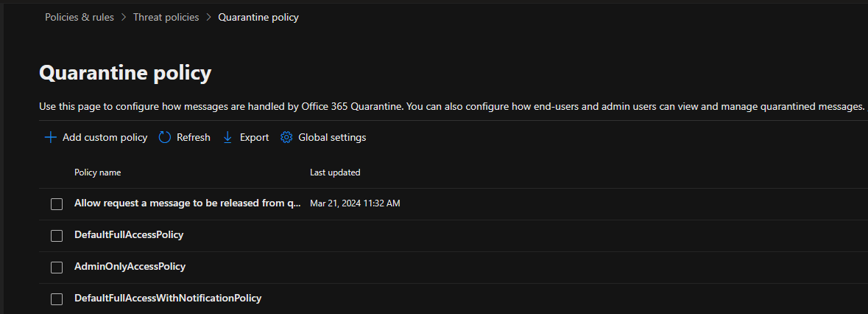
Task: Click the Refresh text label
Action: tap(193, 137)
